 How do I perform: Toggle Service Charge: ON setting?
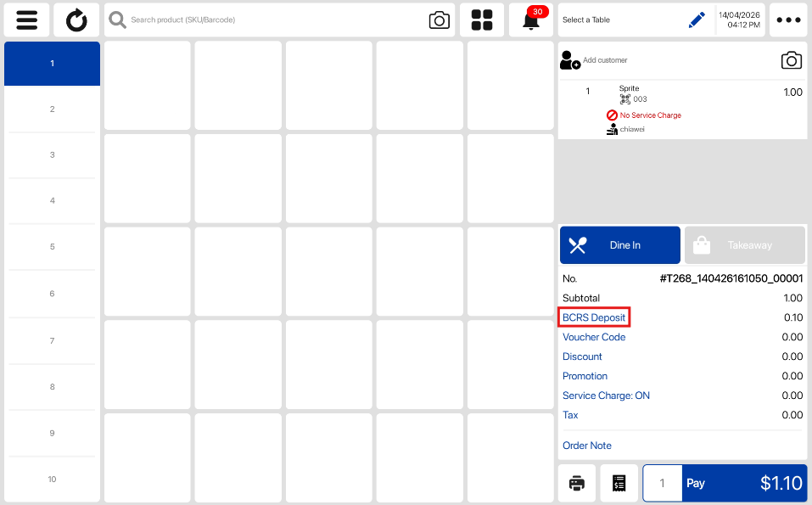[606, 396]
